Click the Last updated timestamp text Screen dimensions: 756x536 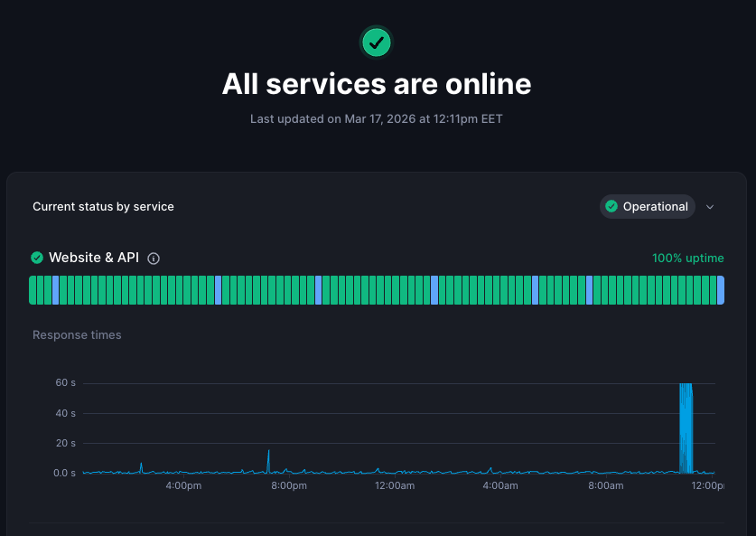tap(377, 119)
